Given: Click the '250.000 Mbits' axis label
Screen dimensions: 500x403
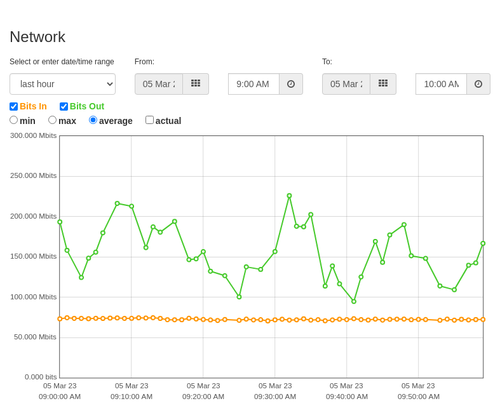Looking at the screenshot, I should [x=33, y=175].
